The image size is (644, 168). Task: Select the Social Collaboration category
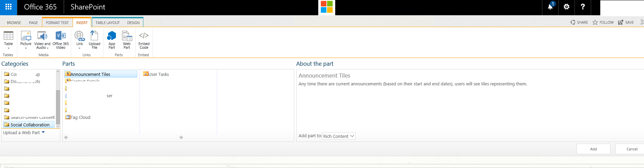29,125
